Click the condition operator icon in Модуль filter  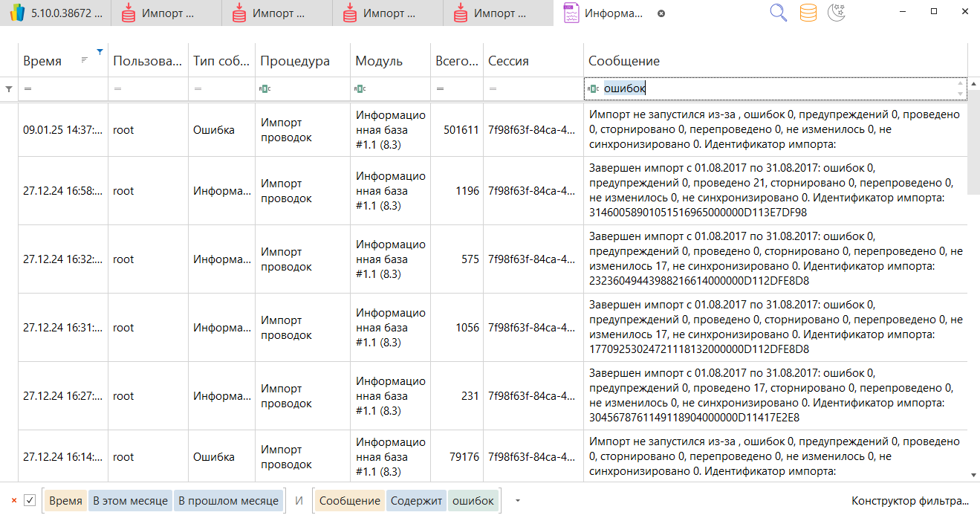[360, 89]
